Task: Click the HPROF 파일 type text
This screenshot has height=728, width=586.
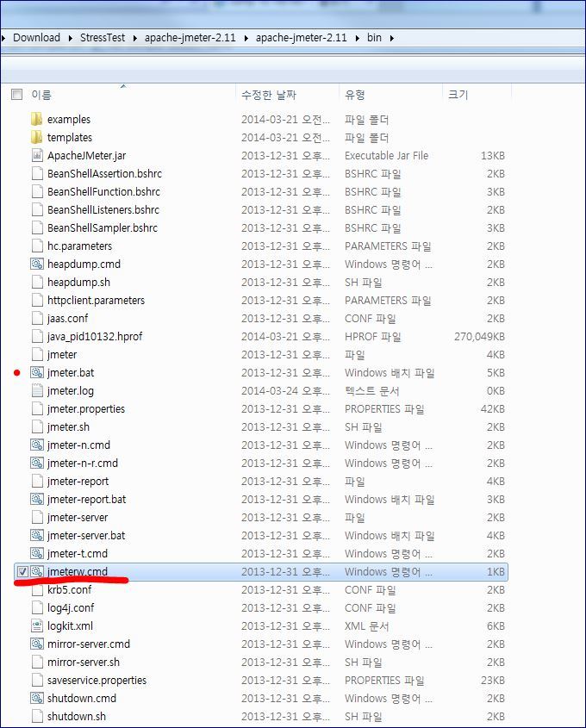Action: 373,337
